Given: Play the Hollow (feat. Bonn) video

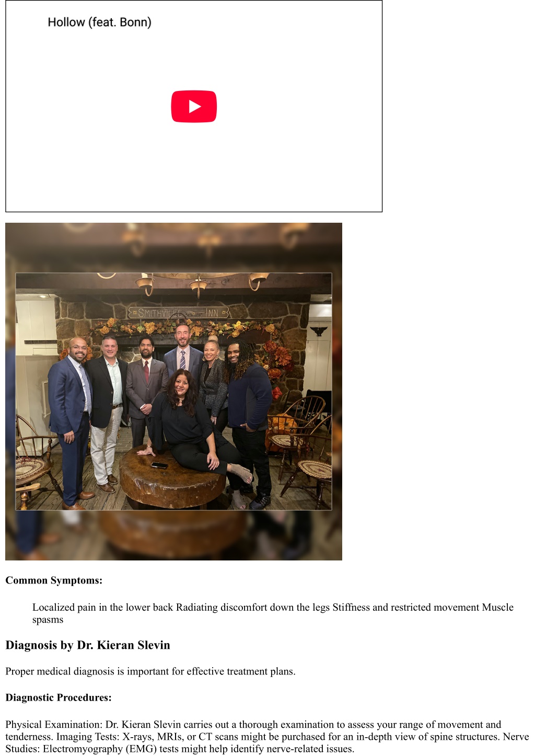Looking at the screenshot, I should (x=194, y=107).
